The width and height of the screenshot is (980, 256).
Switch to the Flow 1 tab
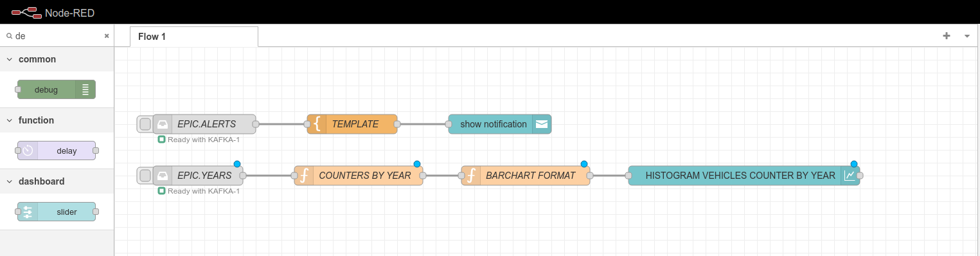(x=193, y=37)
